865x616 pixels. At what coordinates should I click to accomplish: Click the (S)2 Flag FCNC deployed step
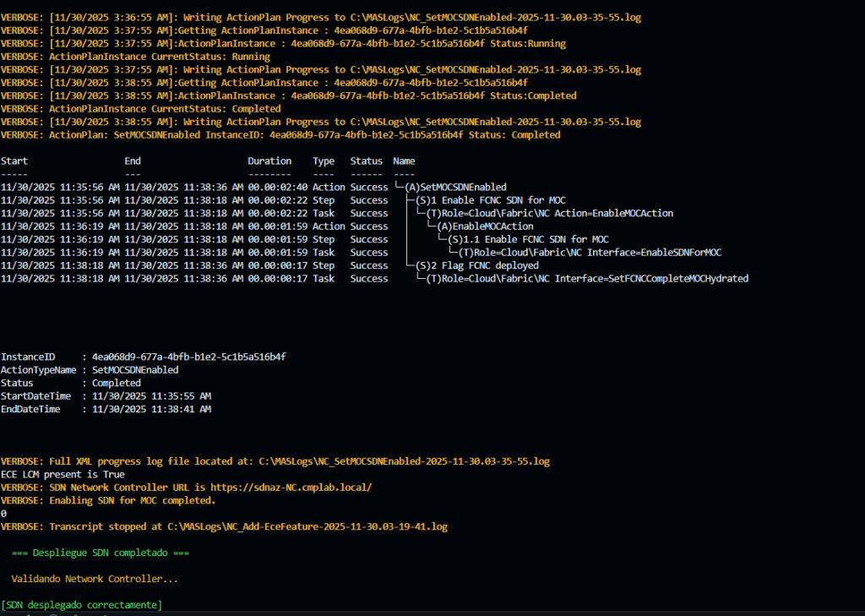tap(476, 265)
